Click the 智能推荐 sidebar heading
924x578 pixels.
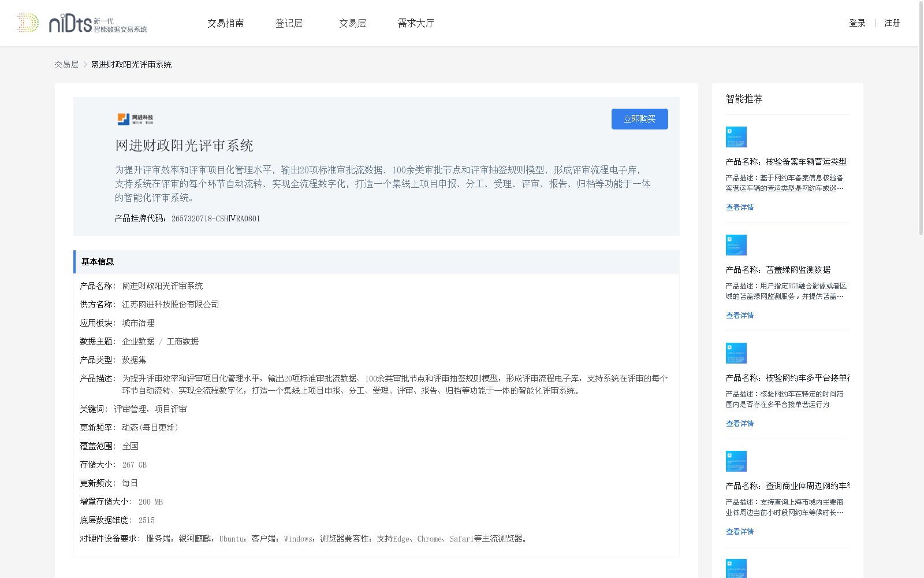[744, 99]
